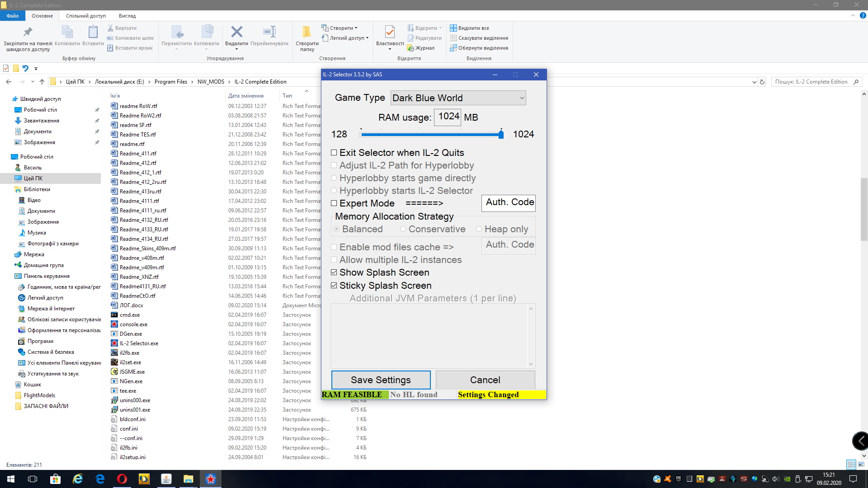
Task: Click the Select all icon in ribbon
Action: (x=453, y=28)
